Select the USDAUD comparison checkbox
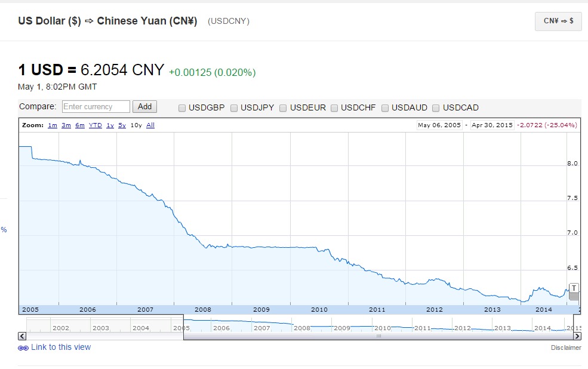 coord(386,108)
